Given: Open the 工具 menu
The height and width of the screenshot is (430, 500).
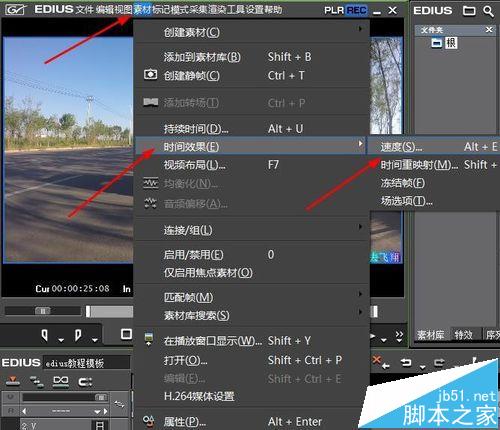Looking at the screenshot, I should tap(236, 9).
